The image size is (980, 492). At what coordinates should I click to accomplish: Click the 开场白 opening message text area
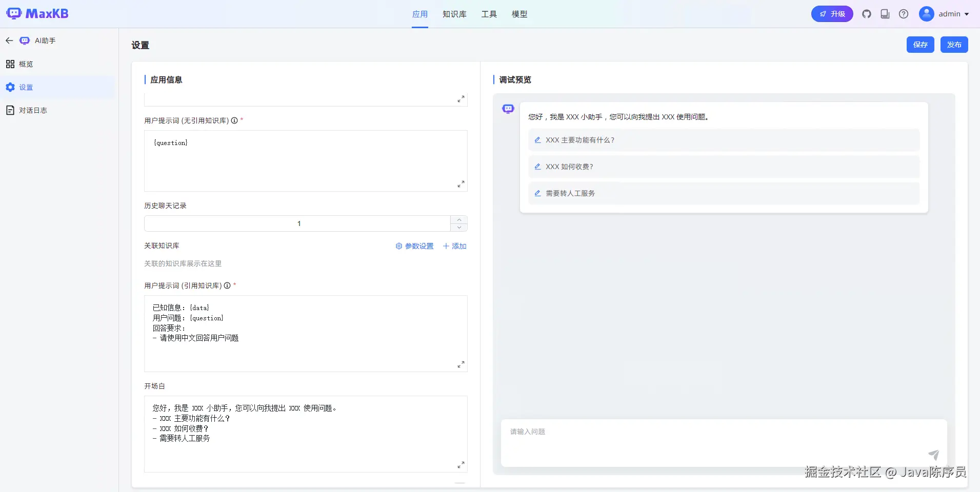tap(306, 434)
